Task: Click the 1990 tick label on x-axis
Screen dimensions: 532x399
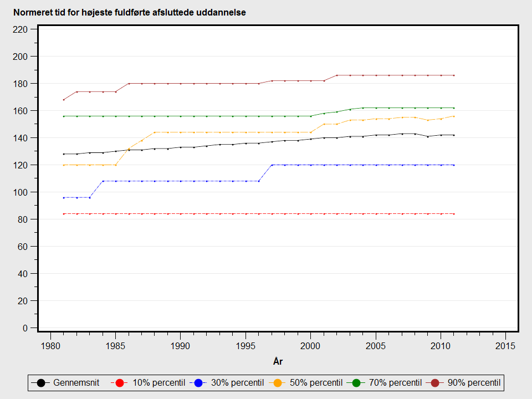Action: (181, 346)
